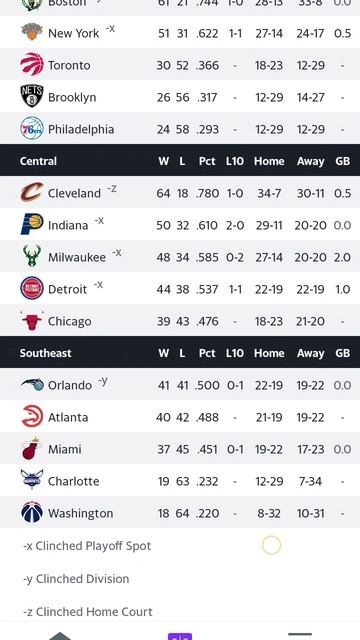Tap the Philadelphia 76ers logo

[32, 129]
